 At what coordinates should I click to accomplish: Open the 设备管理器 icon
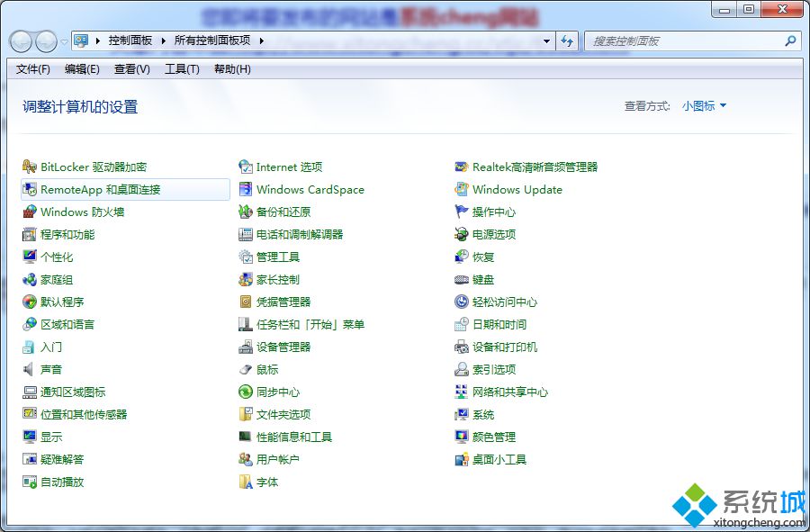tap(246, 347)
